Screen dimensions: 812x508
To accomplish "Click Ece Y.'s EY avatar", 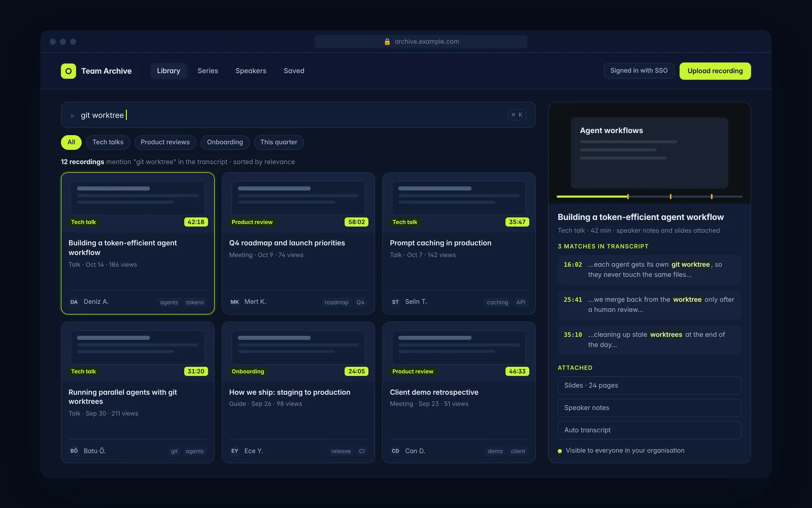I will 234,451.
